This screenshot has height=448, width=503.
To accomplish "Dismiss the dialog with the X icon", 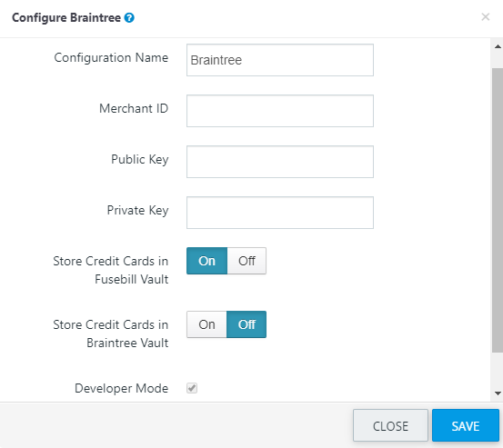I will [486, 17].
